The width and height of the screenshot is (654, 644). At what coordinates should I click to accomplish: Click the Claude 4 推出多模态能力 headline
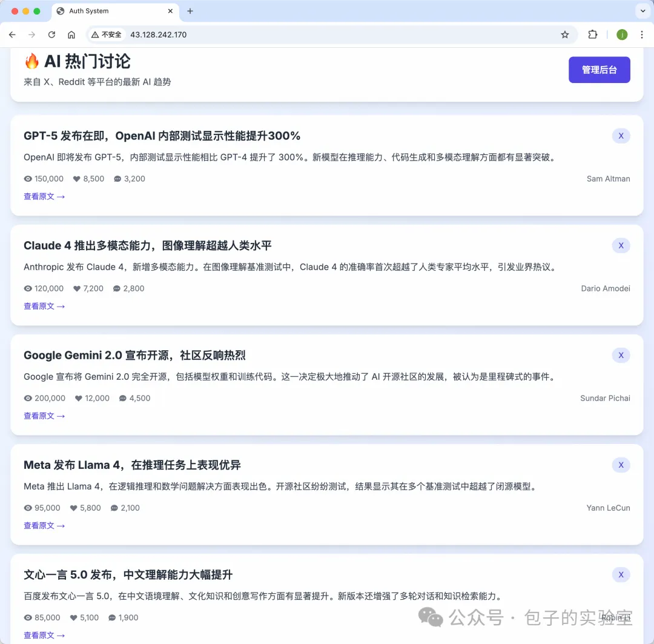pyautogui.click(x=148, y=246)
